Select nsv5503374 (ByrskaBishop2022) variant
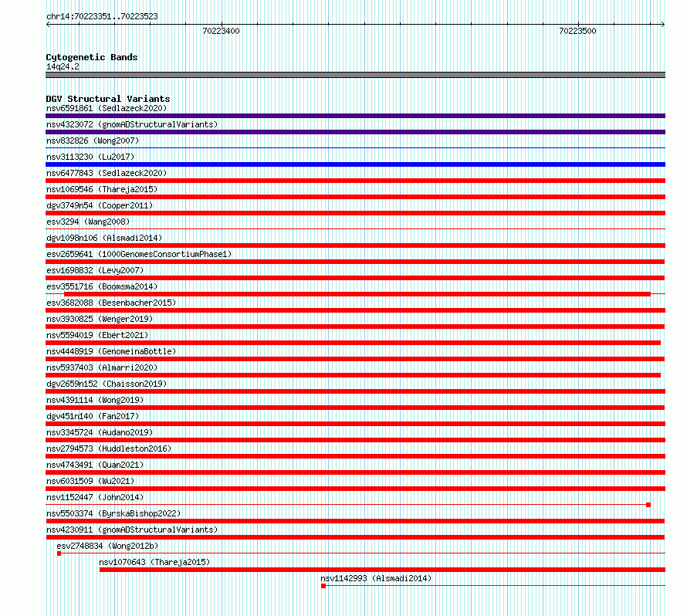Screen dimensions: 687x616 pos(113,513)
